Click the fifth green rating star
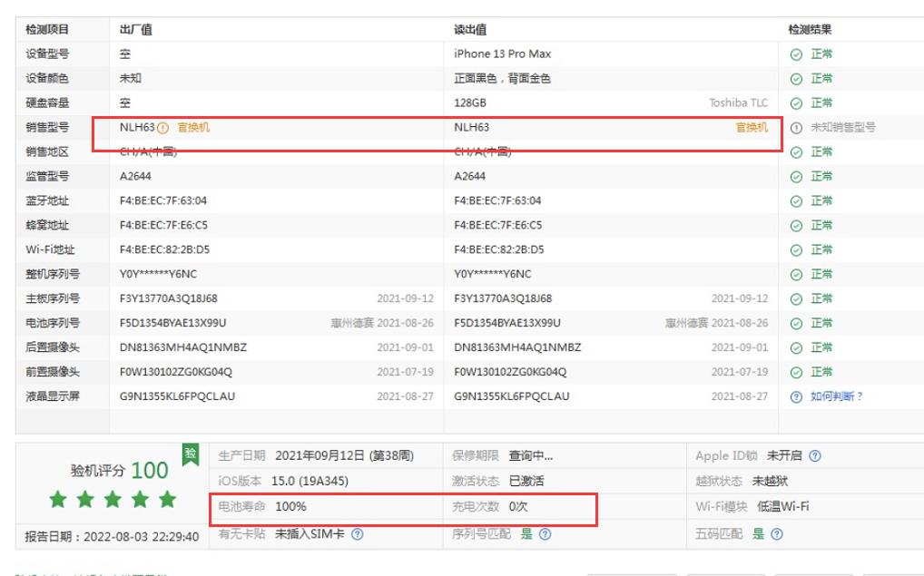 [168, 499]
